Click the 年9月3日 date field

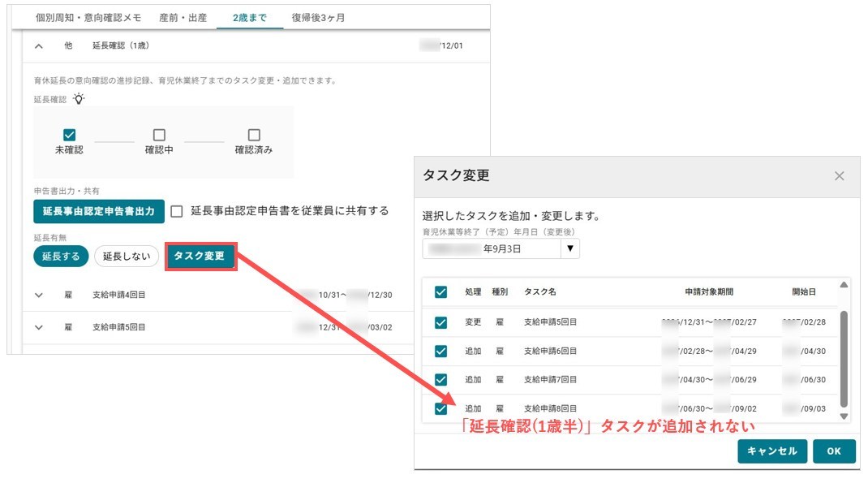point(492,248)
